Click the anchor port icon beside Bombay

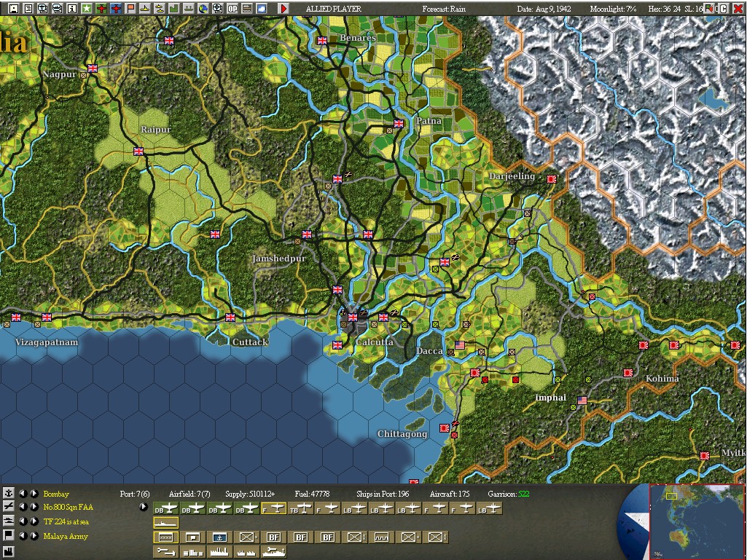8,493
